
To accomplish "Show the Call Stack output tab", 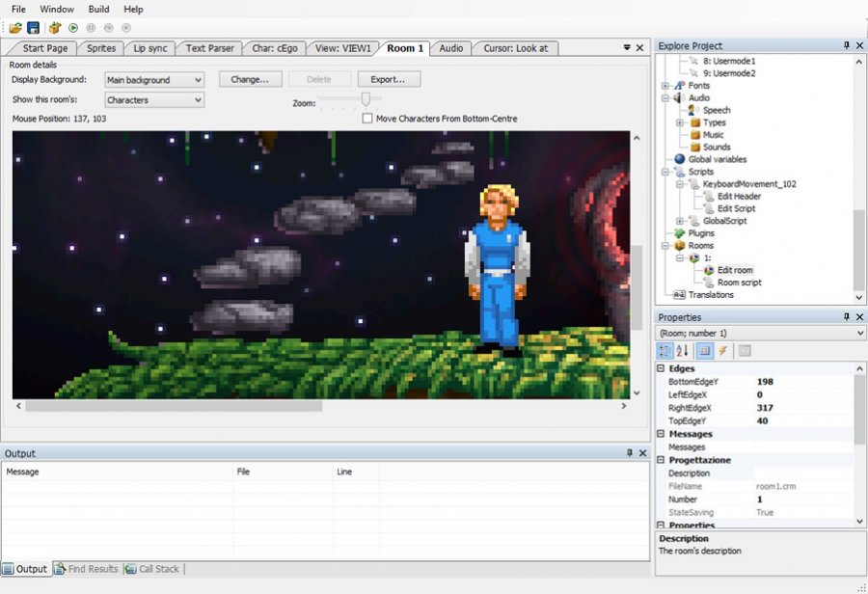I will 152,569.
